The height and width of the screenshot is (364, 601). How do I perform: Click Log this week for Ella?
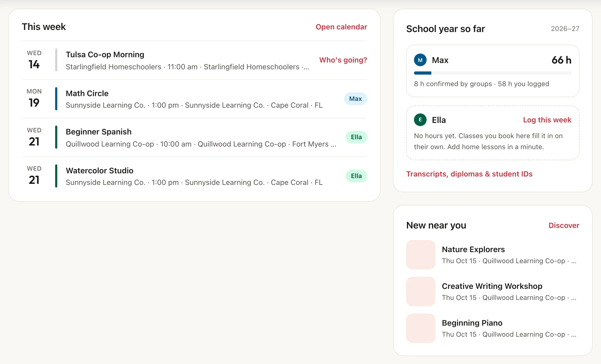click(x=547, y=120)
